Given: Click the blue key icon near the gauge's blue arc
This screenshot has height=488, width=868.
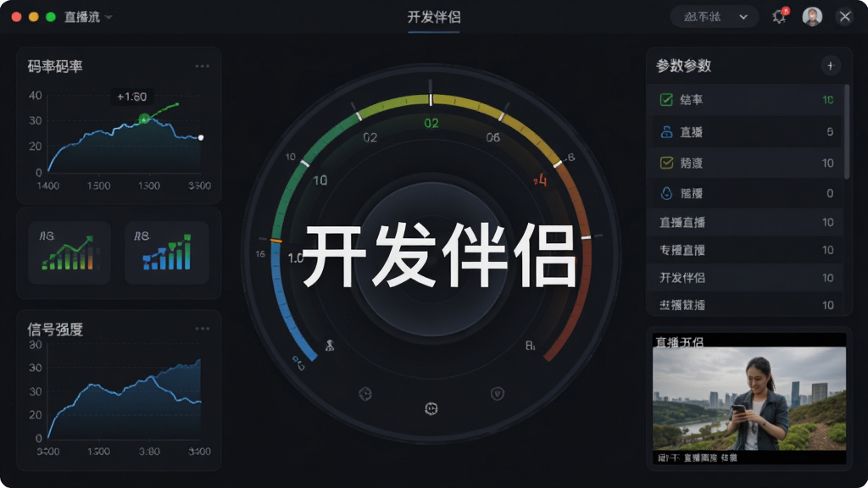Looking at the screenshot, I should pos(299,363).
